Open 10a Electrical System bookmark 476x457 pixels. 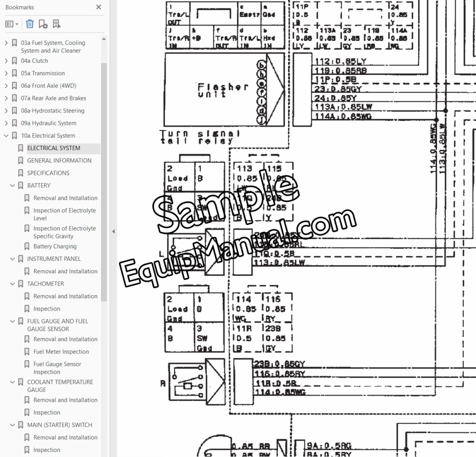(48, 135)
